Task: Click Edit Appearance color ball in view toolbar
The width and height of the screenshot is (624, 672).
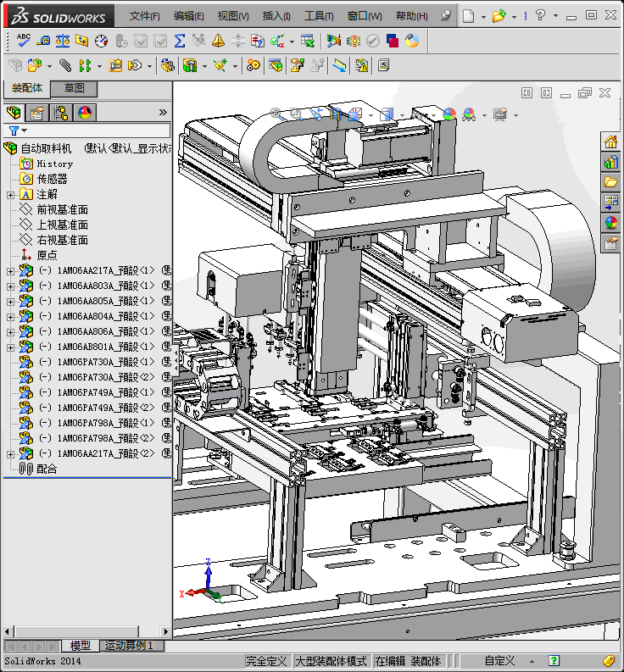Action: click(449, 114)
